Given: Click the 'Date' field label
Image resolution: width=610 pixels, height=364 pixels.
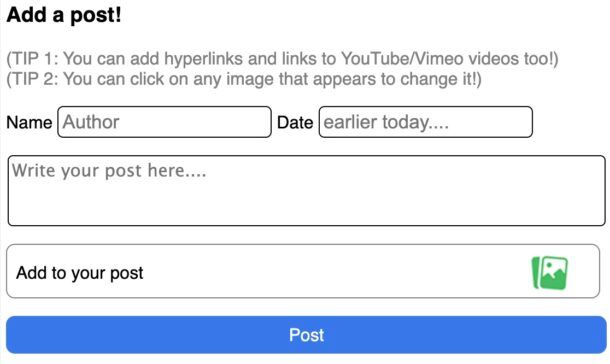Looking at the screenshot, I should [295, 122].
